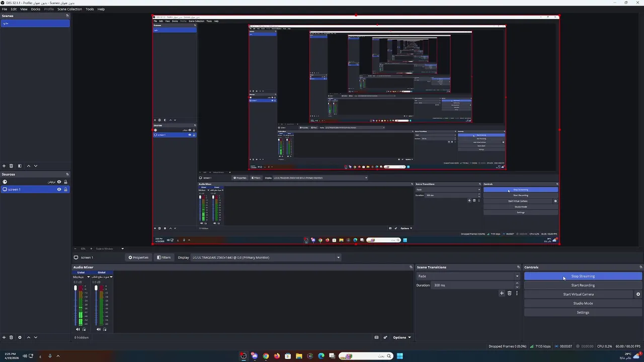Toggle desktop audio monitoring headphone icon
The image size is (644, 362).
pos(105,329)
